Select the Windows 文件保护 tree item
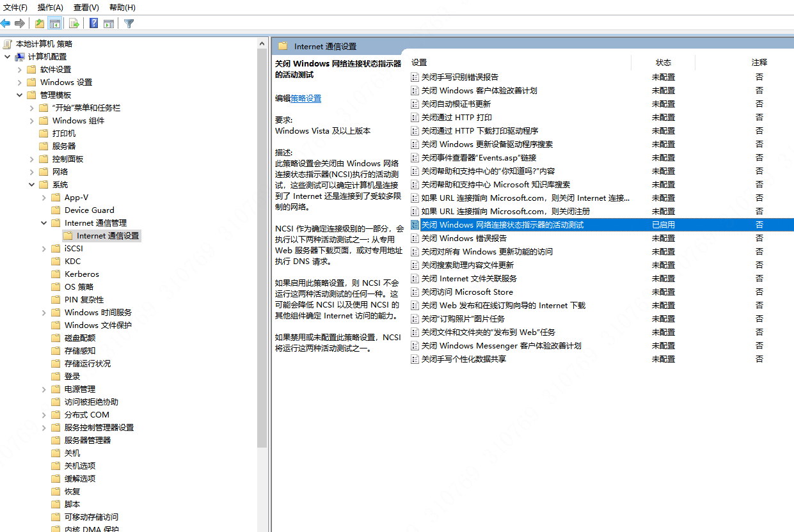Image resolution: width=794 pixels, height=532 pixels. (98, 325)
